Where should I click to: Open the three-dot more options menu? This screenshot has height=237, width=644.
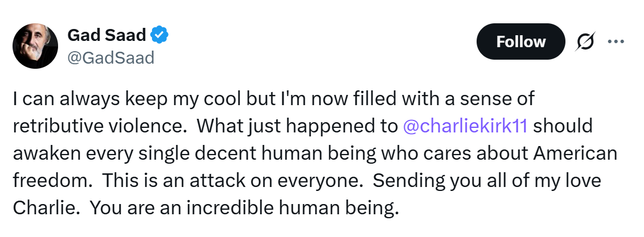[616, 41]
